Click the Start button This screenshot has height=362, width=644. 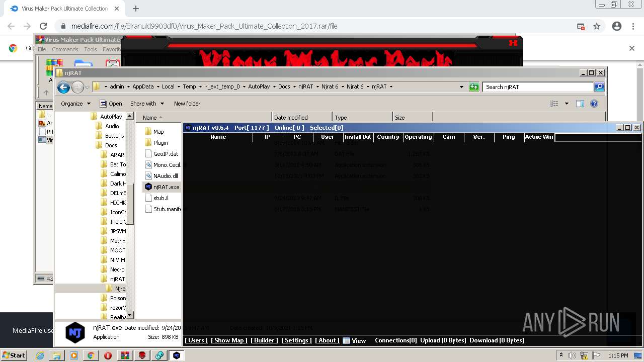14,355
